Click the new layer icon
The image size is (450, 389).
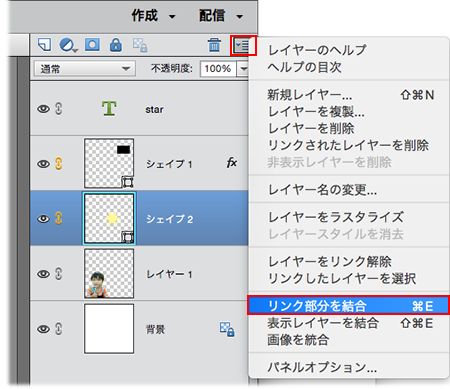point(45,44)
